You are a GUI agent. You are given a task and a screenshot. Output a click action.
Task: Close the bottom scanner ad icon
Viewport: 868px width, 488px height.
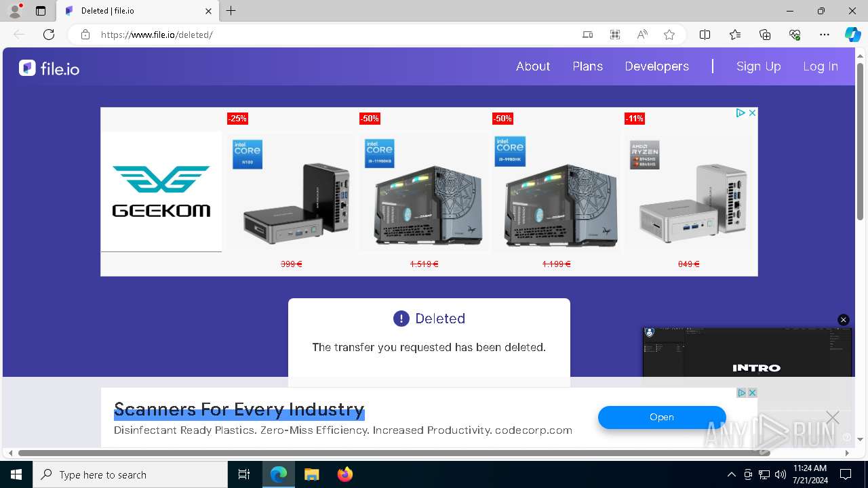point(752,393)
